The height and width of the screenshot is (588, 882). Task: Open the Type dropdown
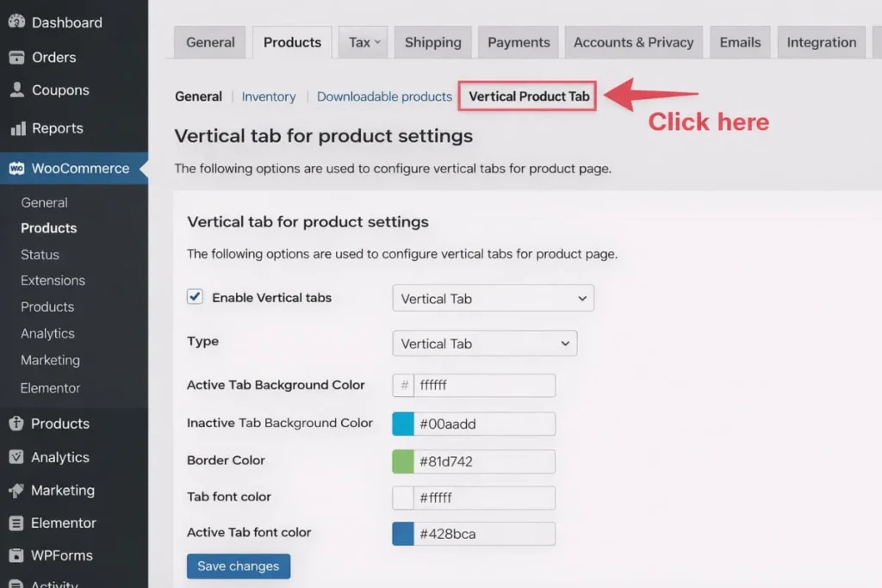click(484, 344)
